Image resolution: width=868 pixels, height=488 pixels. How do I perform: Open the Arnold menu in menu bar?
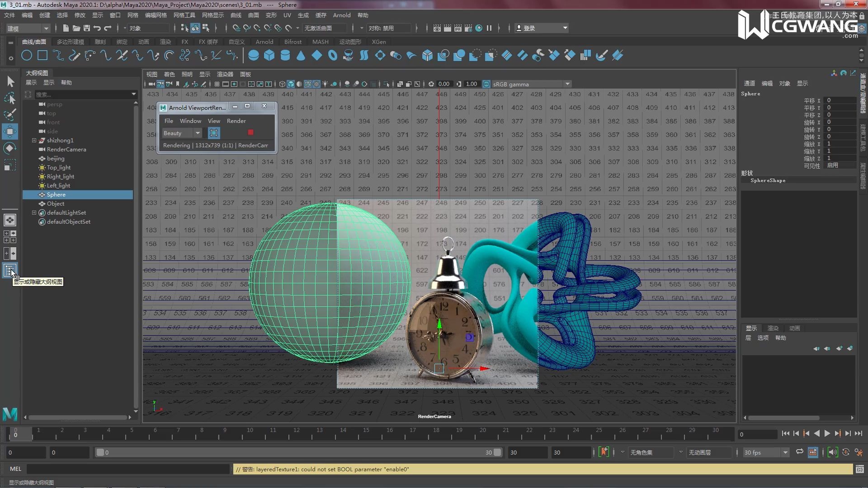click(341, 15)
